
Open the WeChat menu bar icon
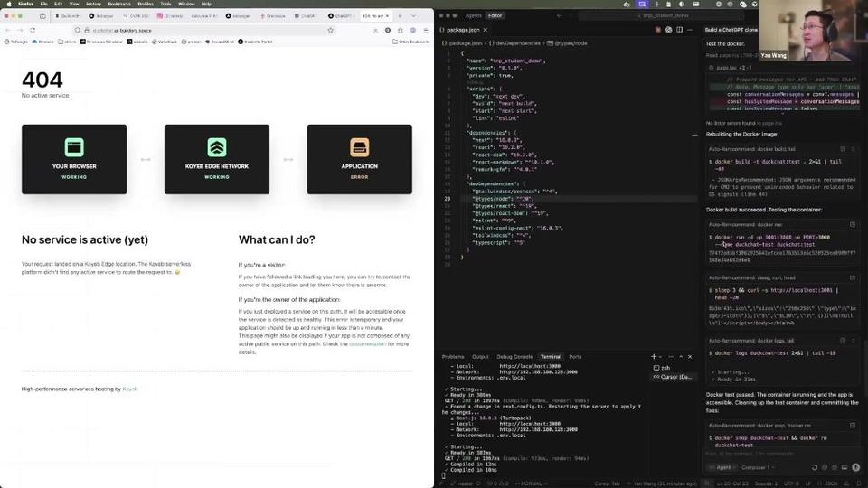(x=743, y=4)
